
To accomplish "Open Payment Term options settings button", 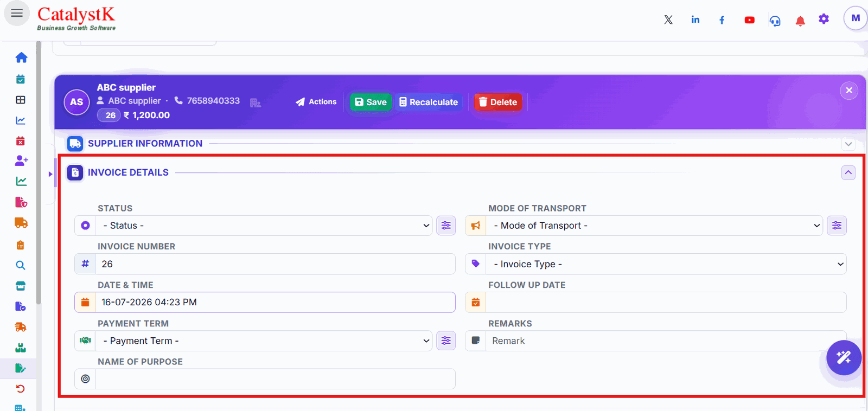I will click(x=446, y=341).
